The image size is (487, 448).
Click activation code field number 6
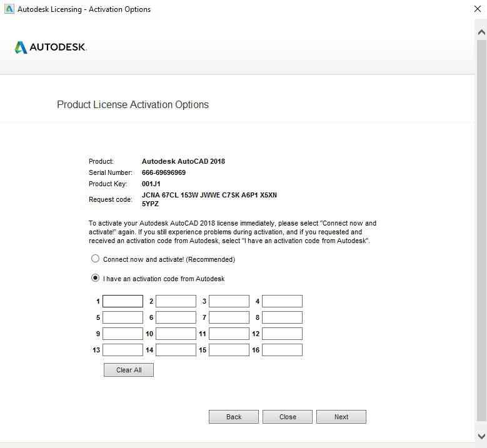[176, 317]
